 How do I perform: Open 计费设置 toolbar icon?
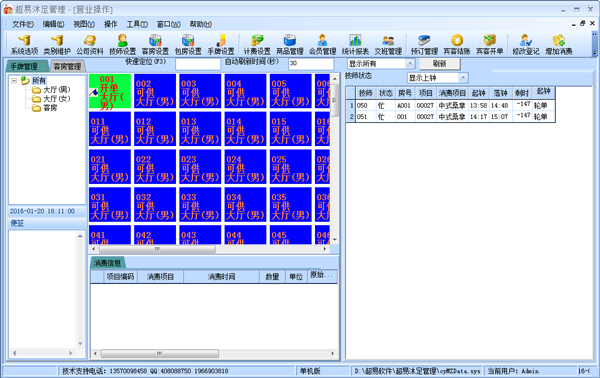tap(257, 45)
